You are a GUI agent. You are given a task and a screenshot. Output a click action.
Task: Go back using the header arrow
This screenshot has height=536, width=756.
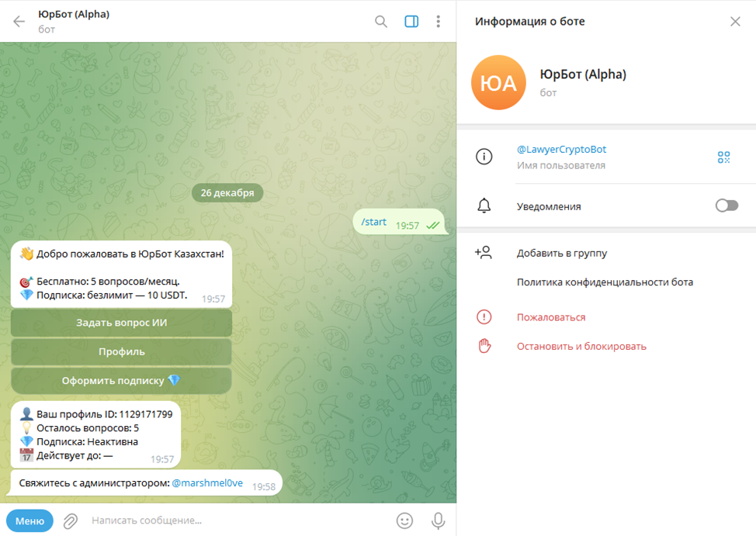click(x=19, y=21)
